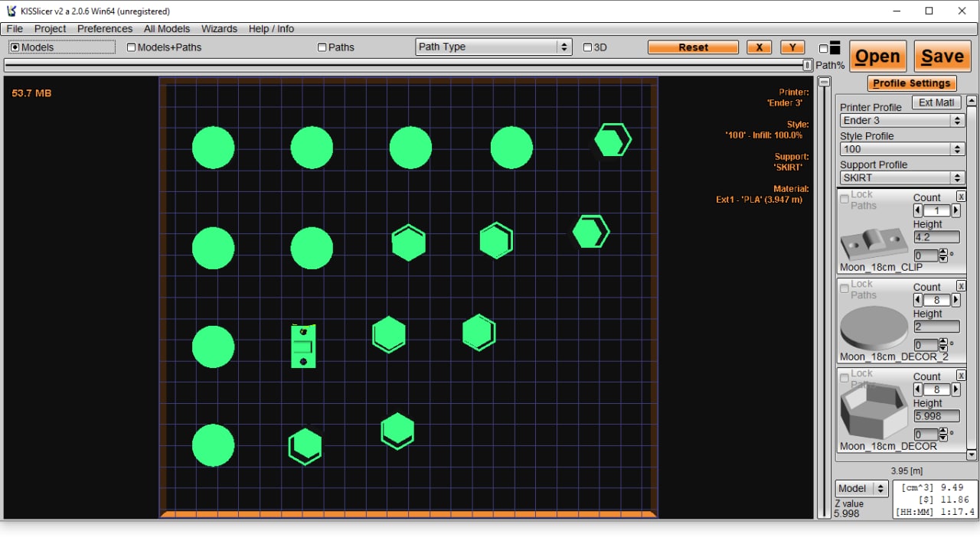This screenshot has width=980, height=537.
Task: Open the Printer Profile dropdown showing Ender 3
Action: click(x=902, y=120)
